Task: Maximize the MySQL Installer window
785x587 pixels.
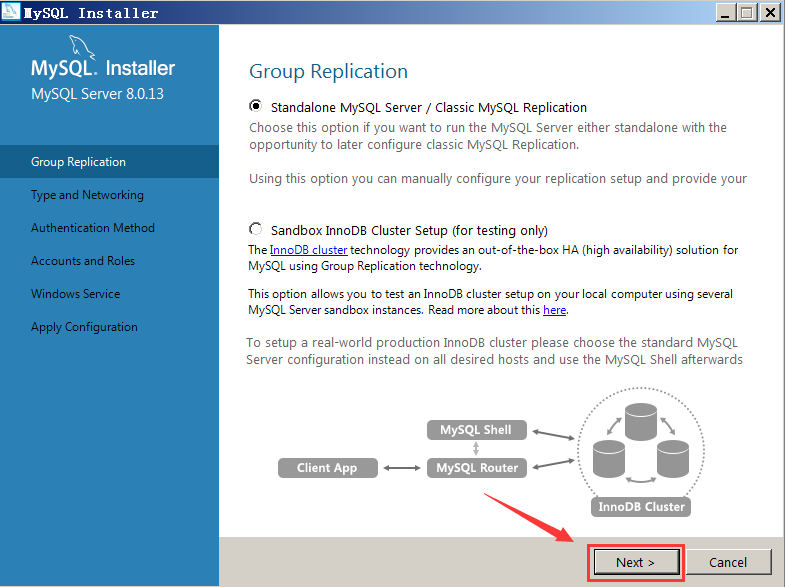Action: (x=747, y=12)
